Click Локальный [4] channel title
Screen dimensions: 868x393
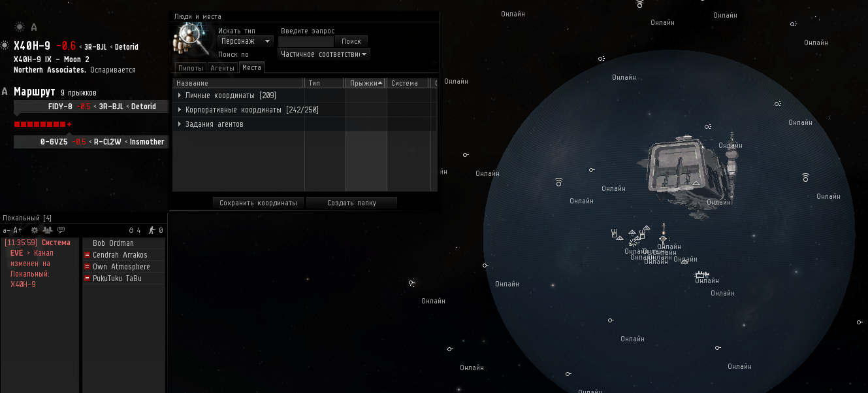tap(27, 218)
